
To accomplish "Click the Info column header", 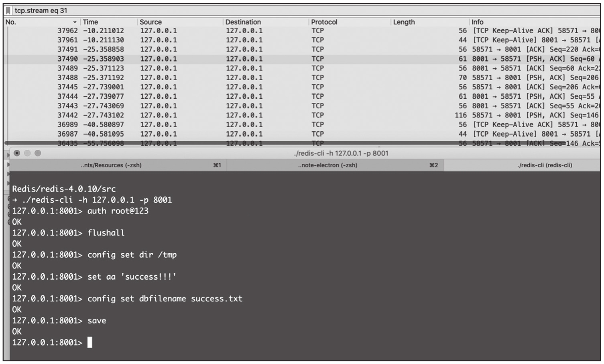I will [478, 22].
